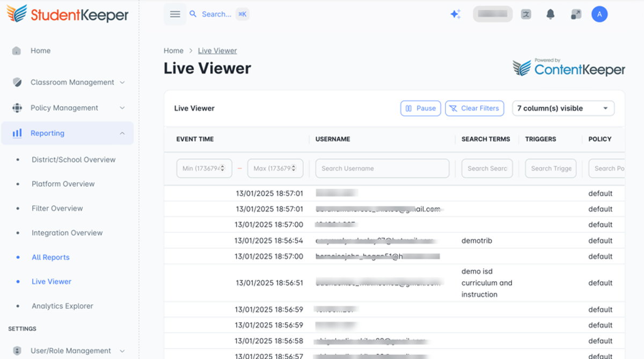
Task: Click the Pause button
Action: (x=420, y=108)
